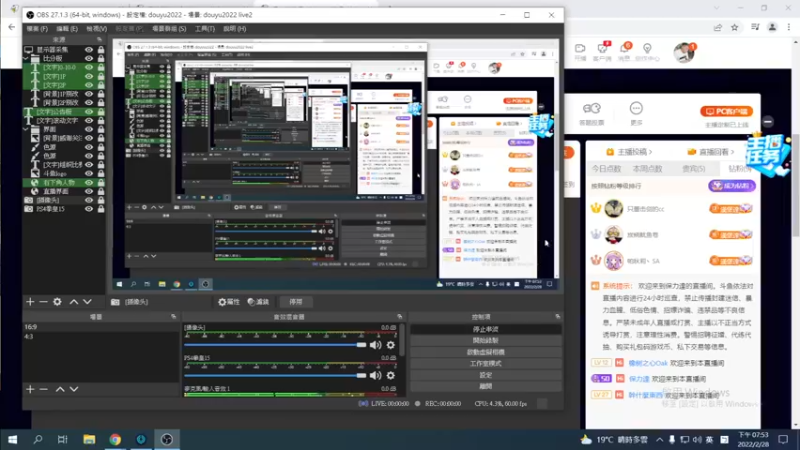800x450 pixels.
Task: Collapse Douyu side panel with round minus button
Action: [x=768, y=121]
